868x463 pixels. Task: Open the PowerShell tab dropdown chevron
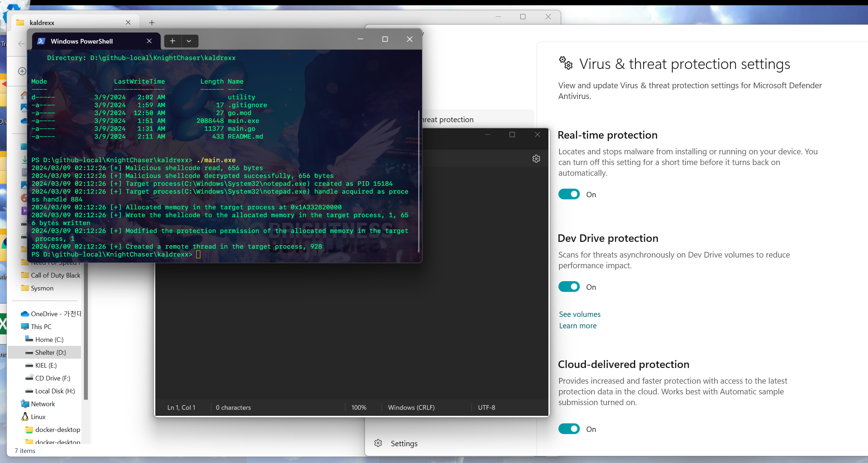coord(189,41)
